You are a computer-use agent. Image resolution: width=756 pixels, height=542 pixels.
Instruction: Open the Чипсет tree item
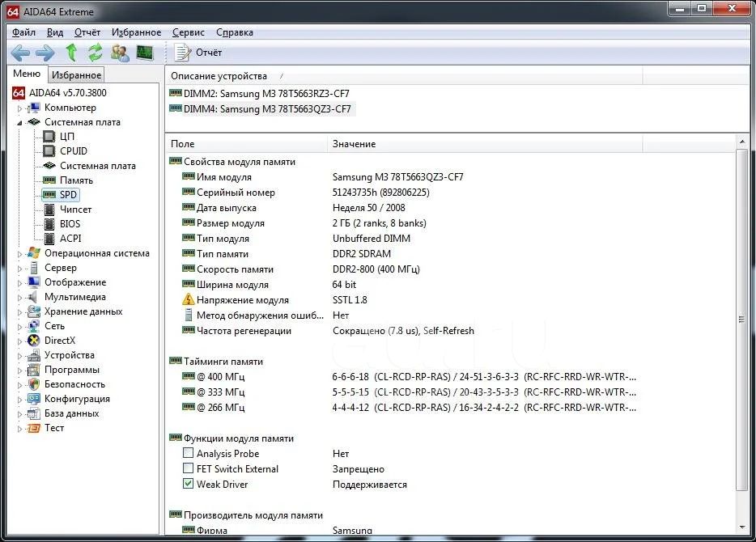point(75,209)
